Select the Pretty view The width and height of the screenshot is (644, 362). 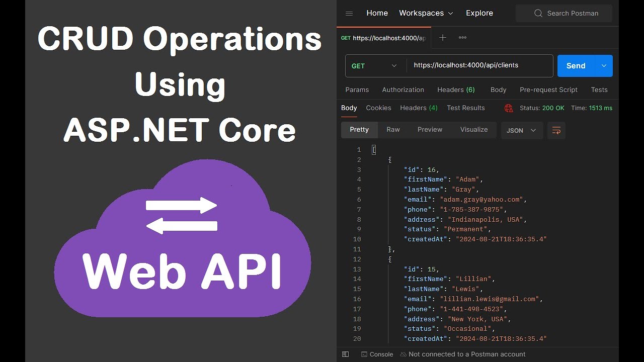[359, 130]
